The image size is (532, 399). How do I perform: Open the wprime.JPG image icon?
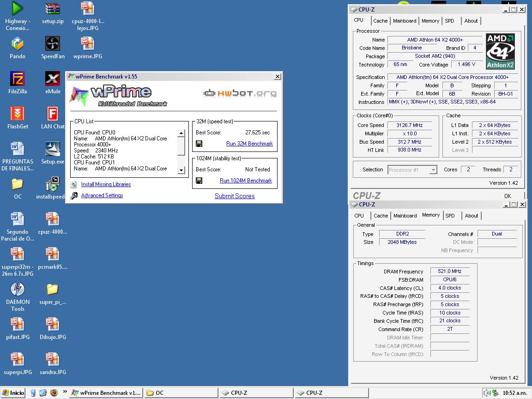point(88,48)
